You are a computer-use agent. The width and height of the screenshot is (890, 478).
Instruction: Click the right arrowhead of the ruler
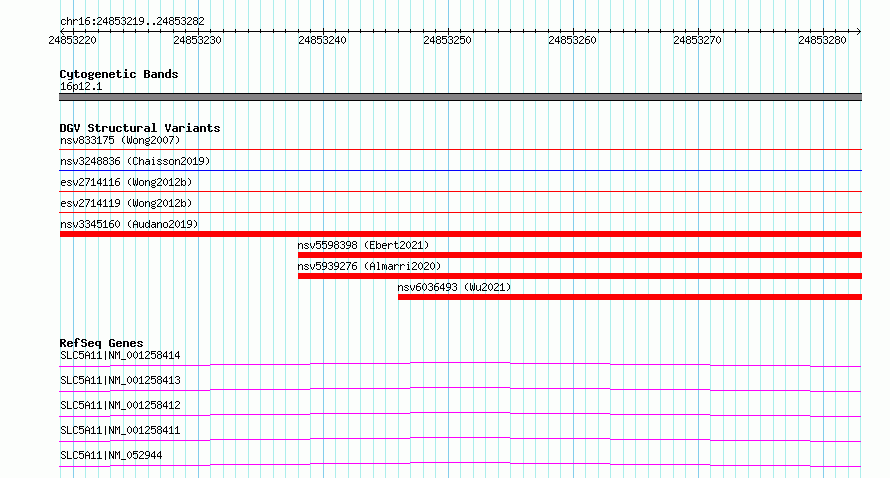(859, 31)
